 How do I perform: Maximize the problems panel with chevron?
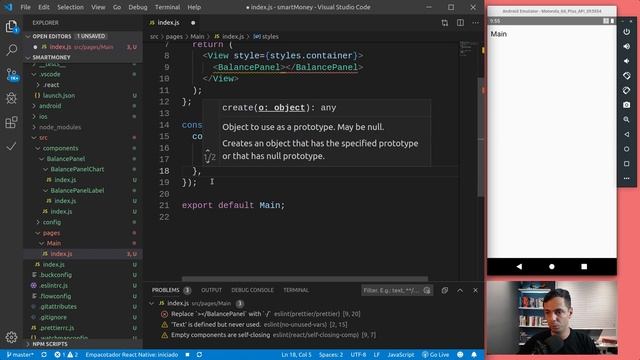pos(460,290)
